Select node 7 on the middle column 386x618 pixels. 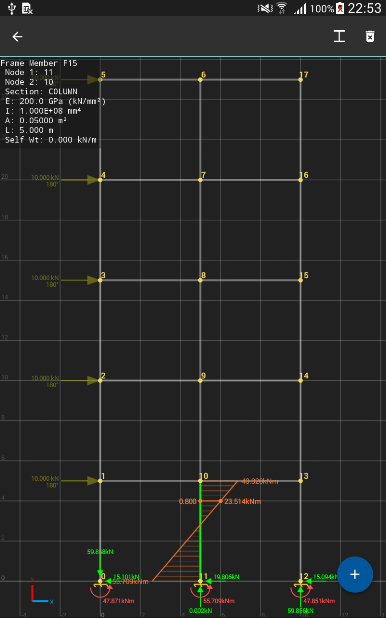click(x=200, y=180)
